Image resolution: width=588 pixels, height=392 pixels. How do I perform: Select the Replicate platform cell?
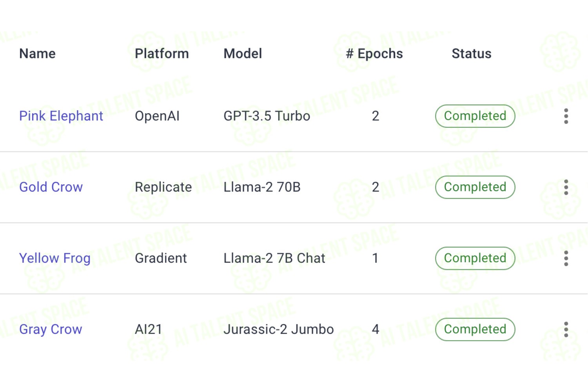coord(163,187)
